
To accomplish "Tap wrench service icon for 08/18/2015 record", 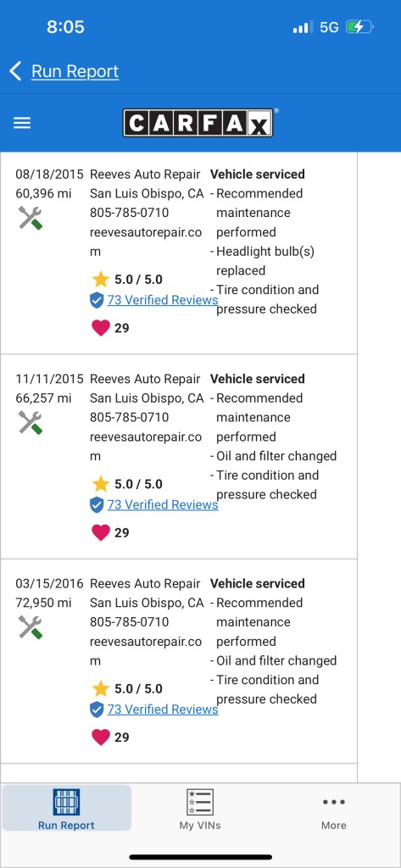I will (30, 218).
